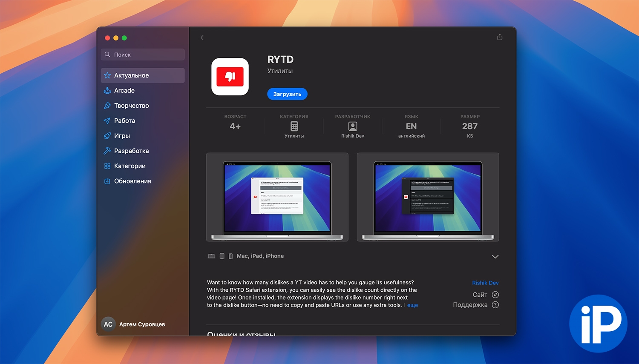The height and width of the screenshot is (364, 639).
Task: Focus the Поиск search field
Action: pyautogui.click(x=143, y=54)
